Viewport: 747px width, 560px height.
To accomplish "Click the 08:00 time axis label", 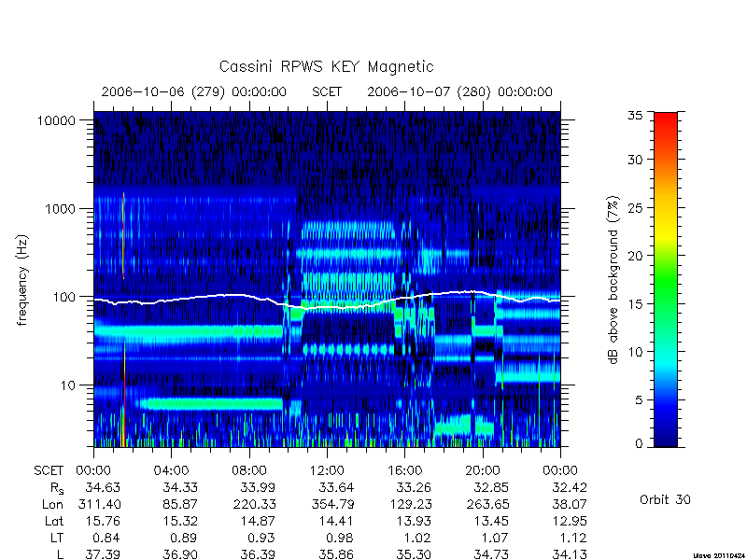I will tap(248, 470).
